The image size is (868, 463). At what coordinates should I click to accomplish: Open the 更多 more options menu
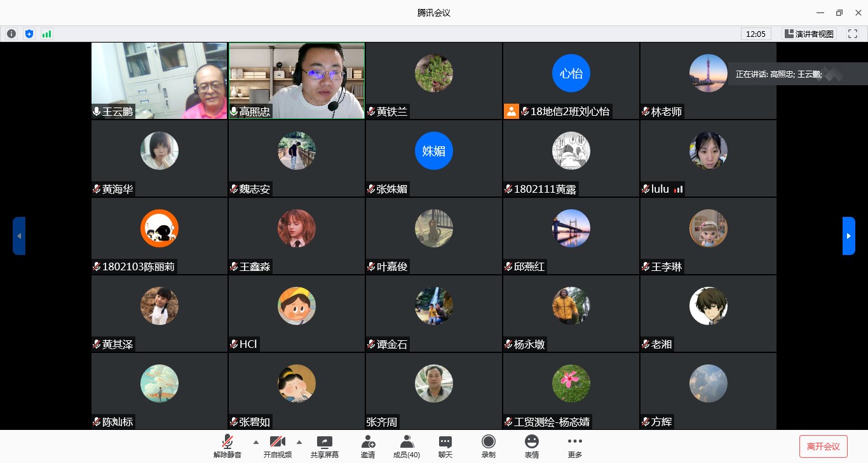pyautogui.click(x=575, y=446)
